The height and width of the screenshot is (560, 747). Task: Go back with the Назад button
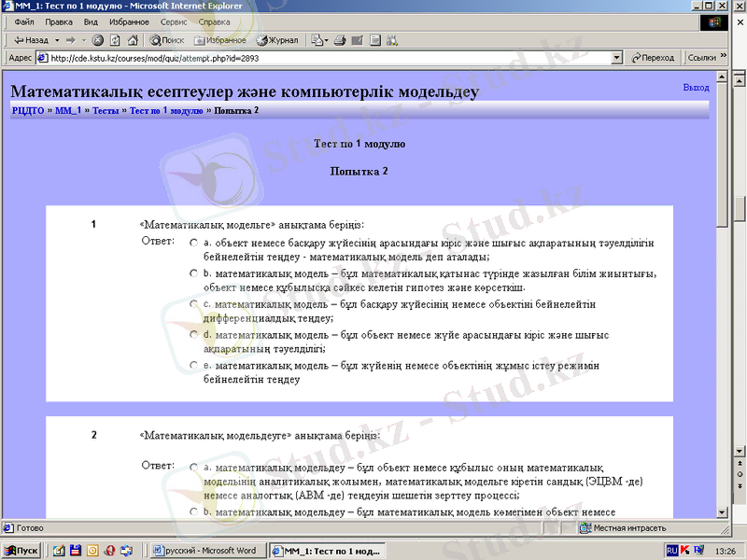tap(31, 40)
